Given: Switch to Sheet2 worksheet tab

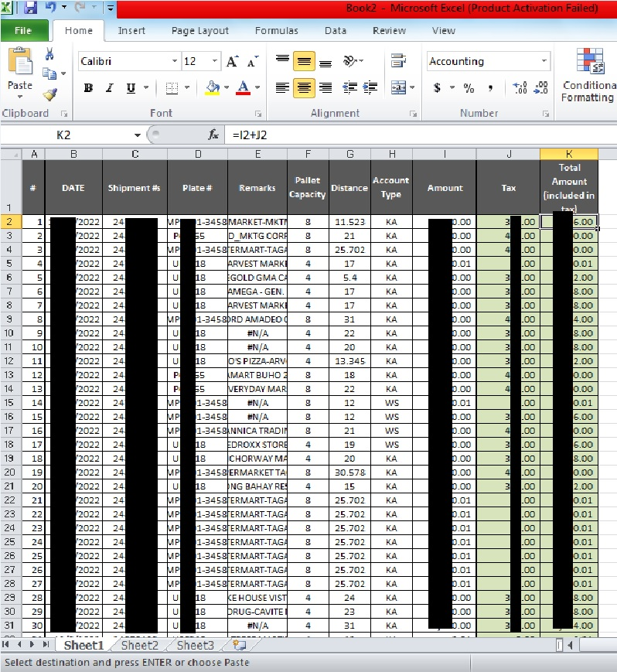Looking at the screenshot, I should 140,646.
